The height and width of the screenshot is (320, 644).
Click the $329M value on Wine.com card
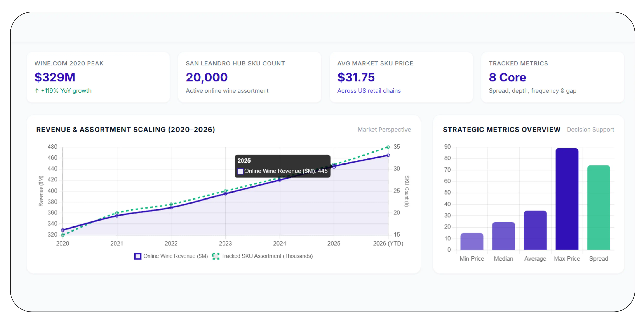[55, 77]
